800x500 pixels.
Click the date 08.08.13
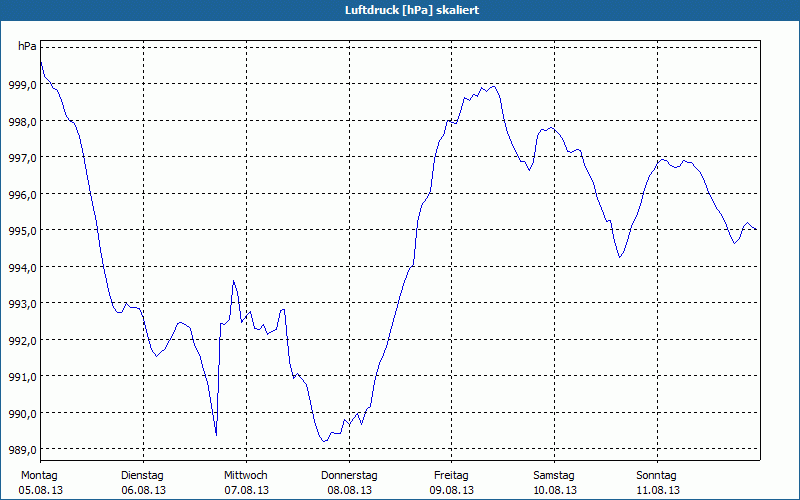click(349, 490)
